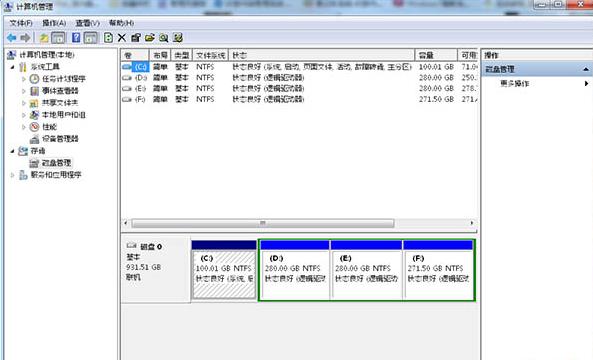Click the drive icon of volume (F:) row

tap(127, 99)
